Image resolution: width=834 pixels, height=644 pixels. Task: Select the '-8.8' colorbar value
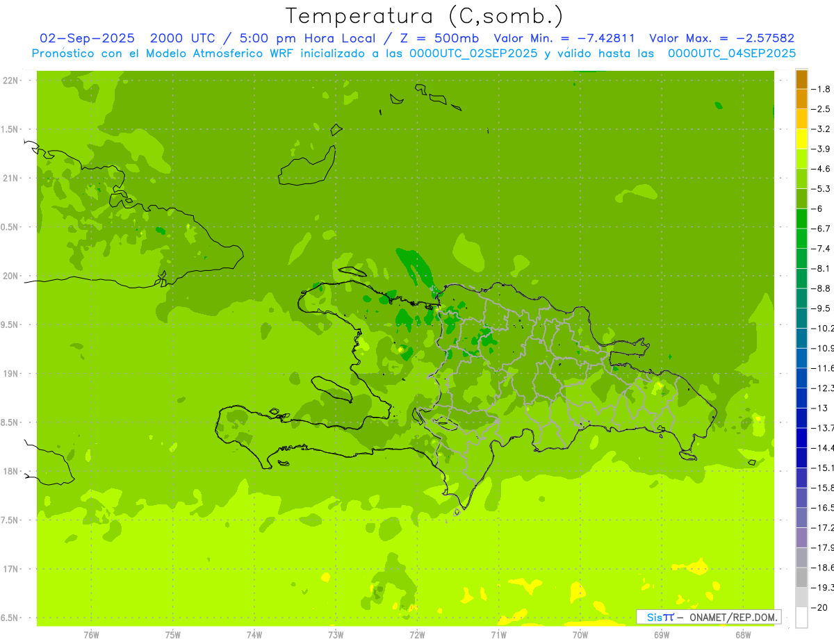(x=821, y=288)
